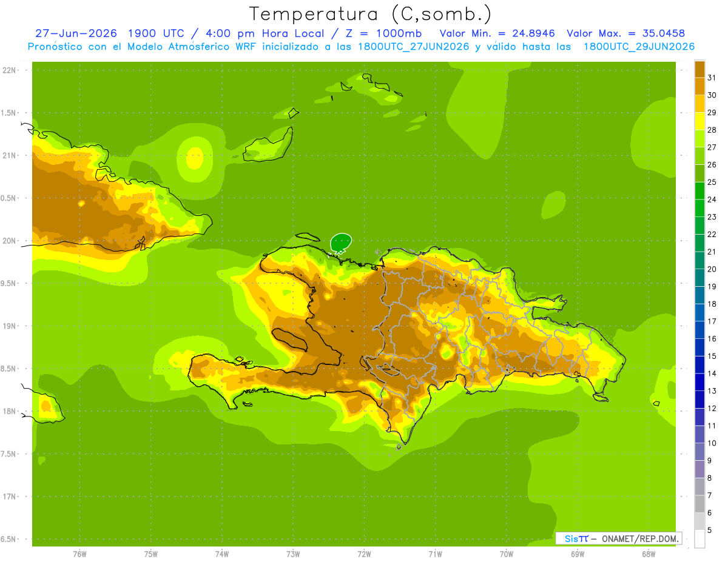Select the '1800UTC_27JUN2026' initialization time
The image size is (728, 562).
[x=411, y=47]
